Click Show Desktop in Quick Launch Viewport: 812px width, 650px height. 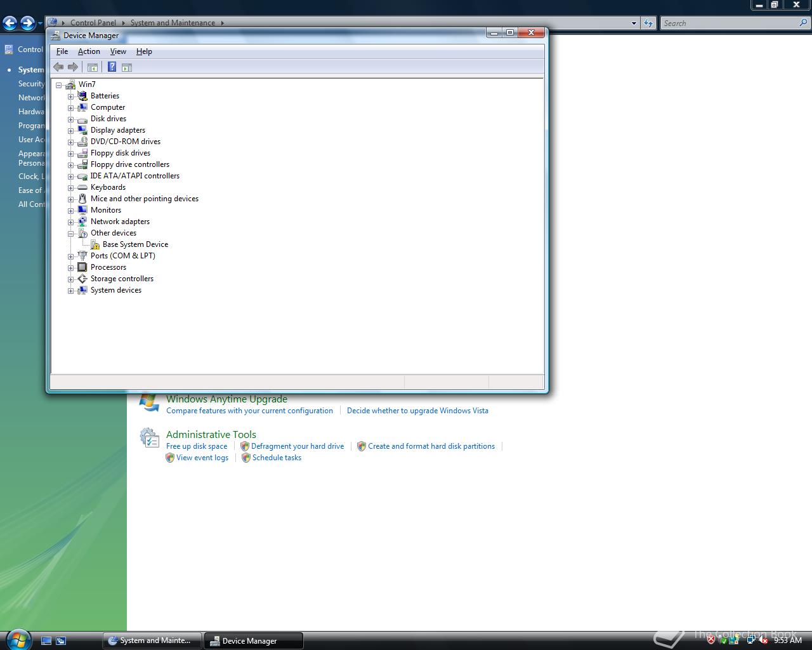[x=46, y=640]
